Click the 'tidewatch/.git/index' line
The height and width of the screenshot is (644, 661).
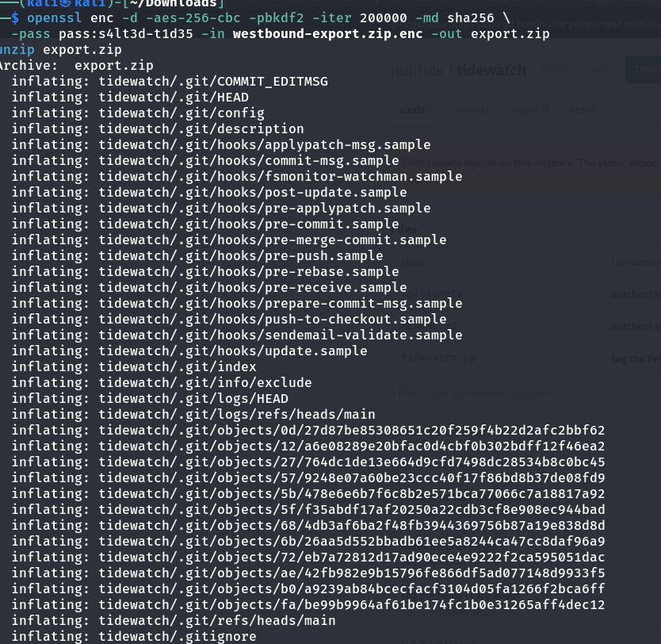click(134, 367)
